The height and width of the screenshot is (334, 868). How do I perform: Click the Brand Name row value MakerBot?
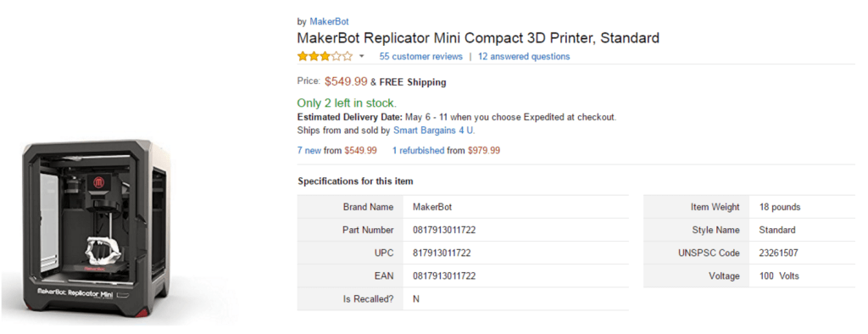pyautogui.click(x=431, y=207)
